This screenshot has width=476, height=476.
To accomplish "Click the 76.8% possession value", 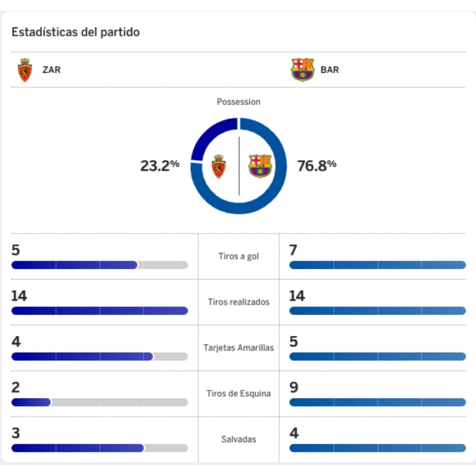I will pyautogui.click(x=317, y=166).
